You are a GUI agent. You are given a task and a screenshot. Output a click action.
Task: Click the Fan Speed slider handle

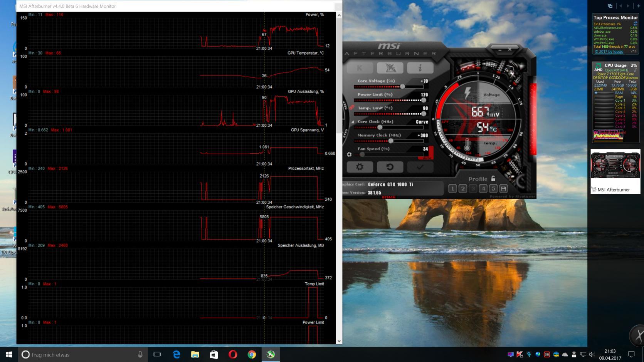coord(362,154)
